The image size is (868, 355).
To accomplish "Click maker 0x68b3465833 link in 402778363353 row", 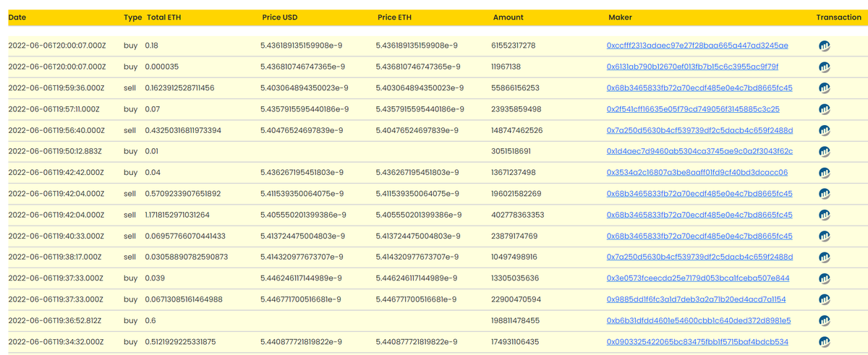I will point(699,215).
